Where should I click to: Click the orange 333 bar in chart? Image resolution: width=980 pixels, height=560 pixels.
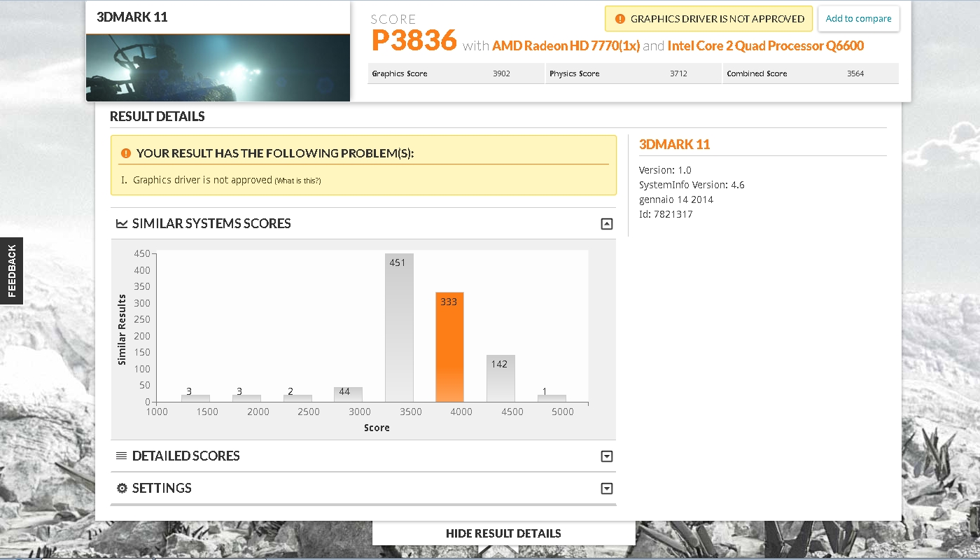point(449,347)
